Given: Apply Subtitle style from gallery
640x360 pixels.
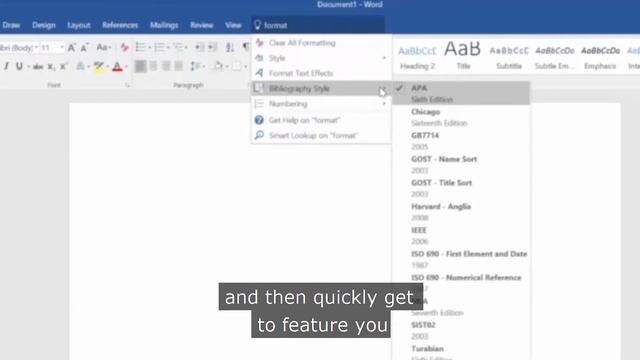Looking at the screenshot, I should pyautogui.click(x=509, y=56).
